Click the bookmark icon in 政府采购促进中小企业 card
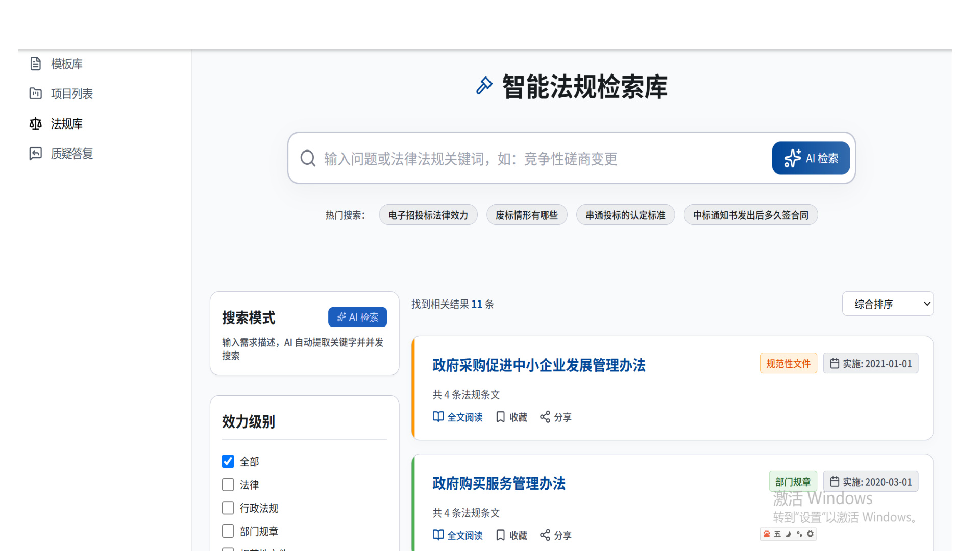This screenshot has width=980, height=551. (501, 417)
